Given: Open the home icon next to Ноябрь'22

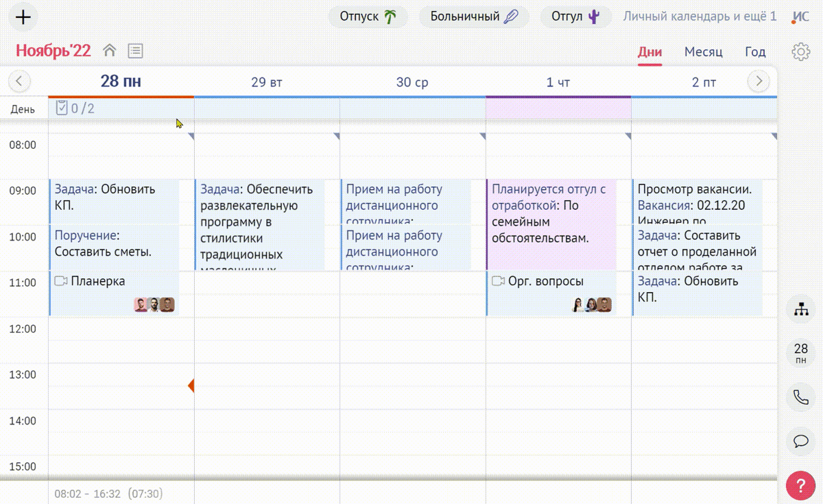Looking at the screenshot, I should click(110, 51).
